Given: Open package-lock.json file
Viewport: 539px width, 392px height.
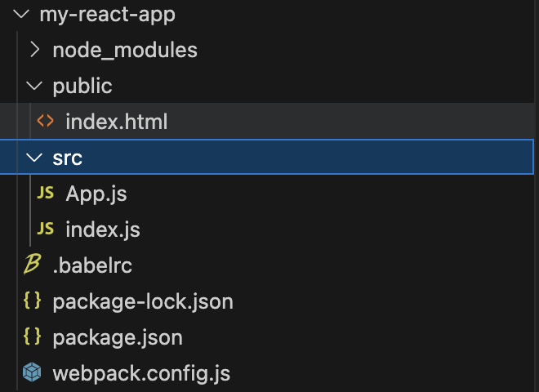Looking at the screenshot, I should pyautogui.click(x=142, y=301).
